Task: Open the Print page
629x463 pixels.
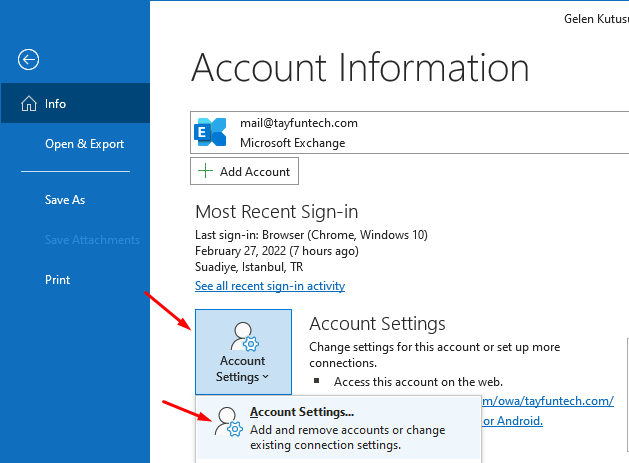Action: pyautogui.click(x=57, y=280)
